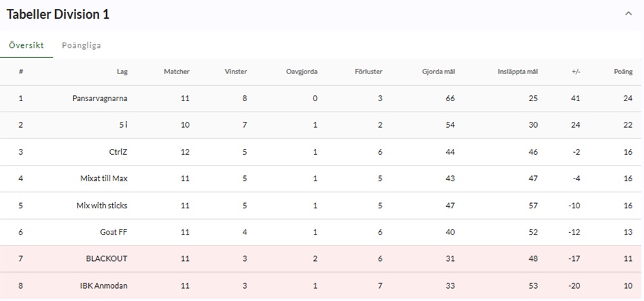This screenshot has width=644, height=301.
Task: Switch to the Poängliga tab
Action: pyautogui.click(x=81, y=46)
